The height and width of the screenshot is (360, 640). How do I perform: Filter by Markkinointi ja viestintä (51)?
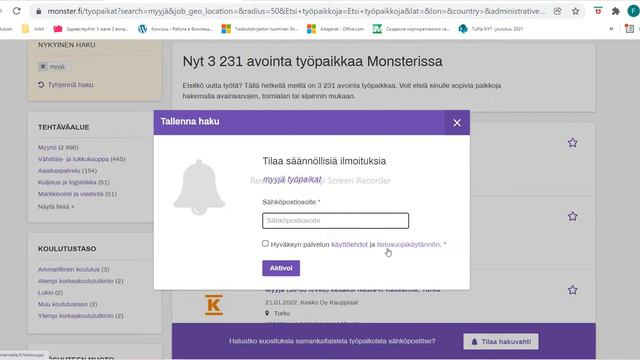coord(77,194)
